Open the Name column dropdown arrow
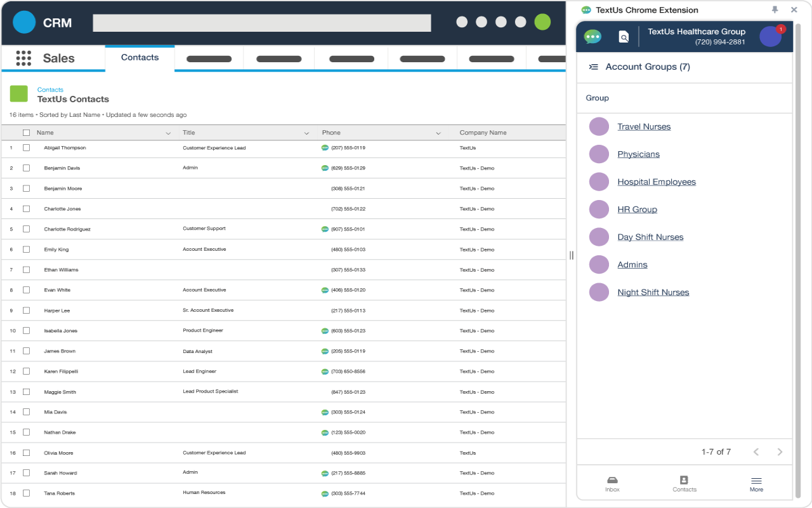The height and width of the screenshot is (508, 812). coord(168,133)
